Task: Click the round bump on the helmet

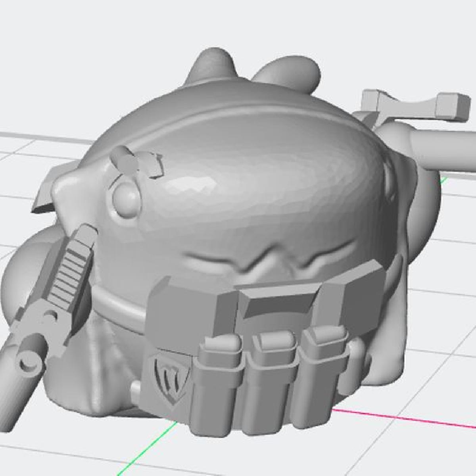Action: click(x=124, y=196)
